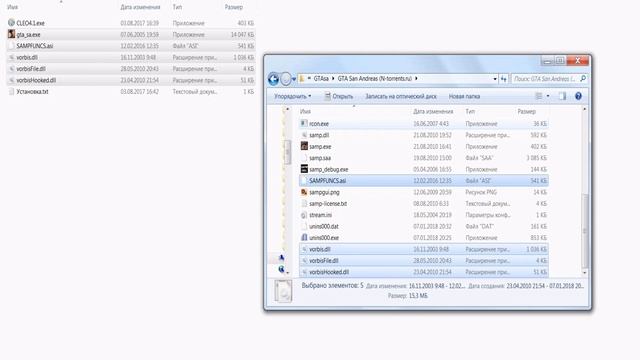Sort by 'Тип' column in Explorer window
640x360 pixels.
[x=470, y=111]
